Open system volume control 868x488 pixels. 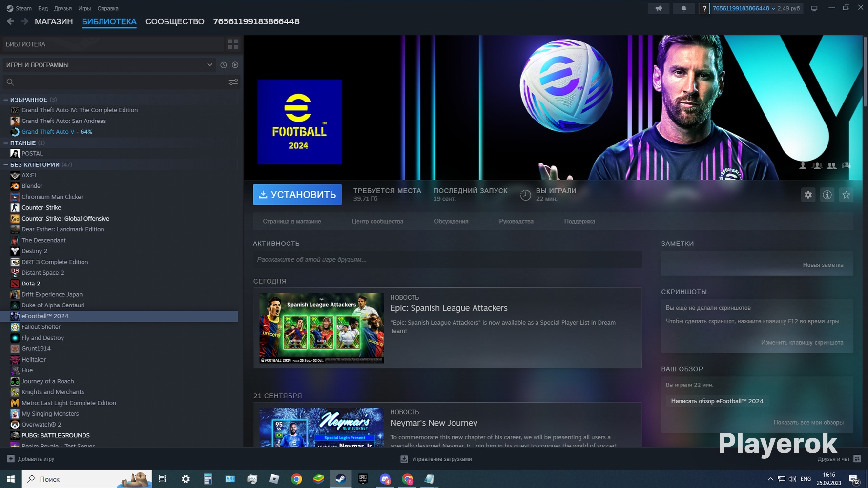coord(792,479)
